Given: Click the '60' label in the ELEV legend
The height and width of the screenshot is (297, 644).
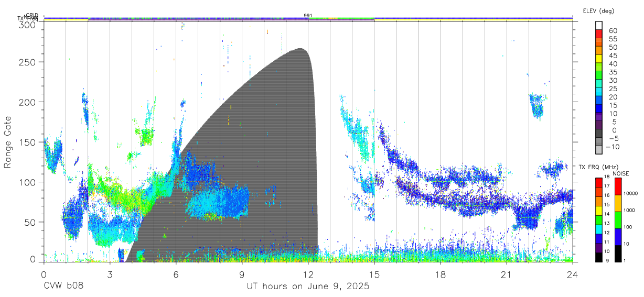Looking at the screenshot, I should click(x=613, y=31).
